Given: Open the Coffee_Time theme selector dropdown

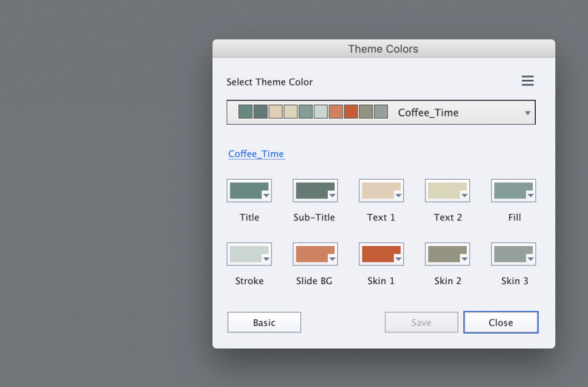Looking at the screenshot, I should 527,113.
